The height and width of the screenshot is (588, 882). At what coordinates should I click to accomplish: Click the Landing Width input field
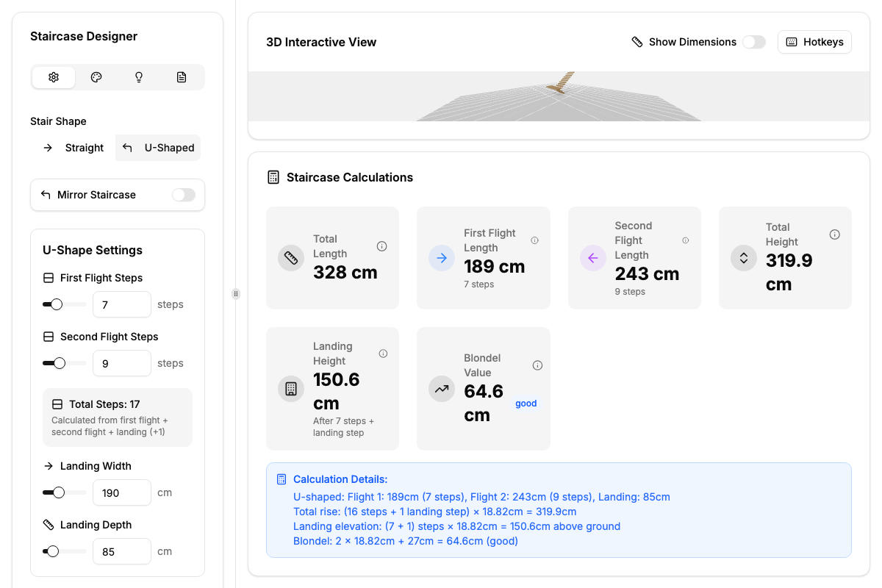click(x=121, y=492)
